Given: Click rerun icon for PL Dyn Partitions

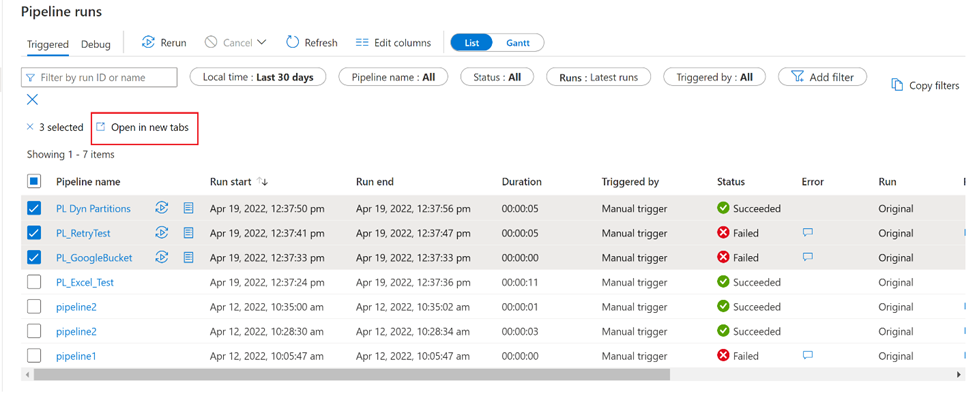Looking at the screenshot, I should (x=161, y=208).
